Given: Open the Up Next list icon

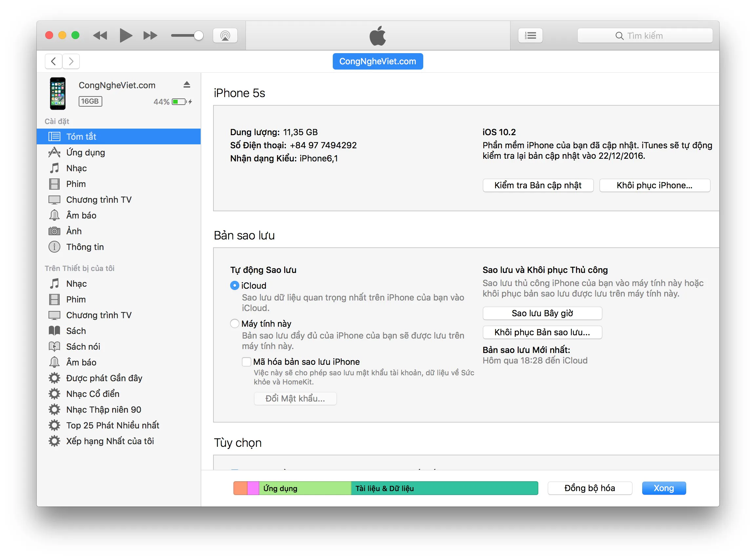Looking at the screenshot, I should pos(530,35).
